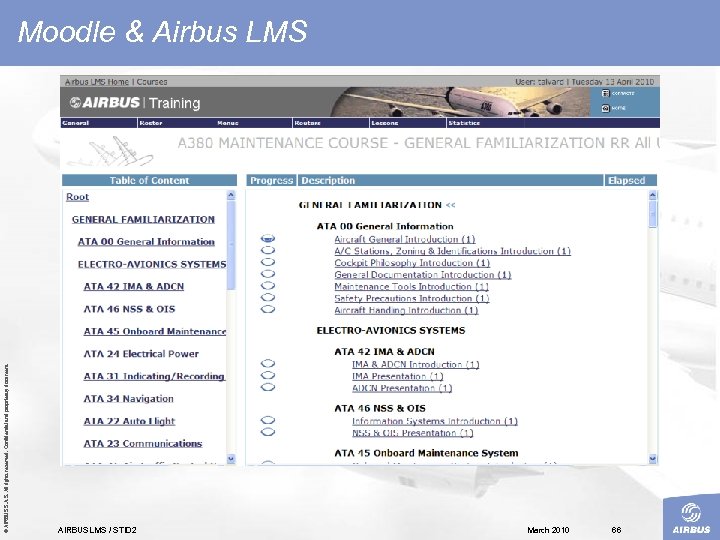This screenshot has height=540, width=720.
Task: Click progress icon for Maintenance Tools Introduction
Action: coord(268,286)
